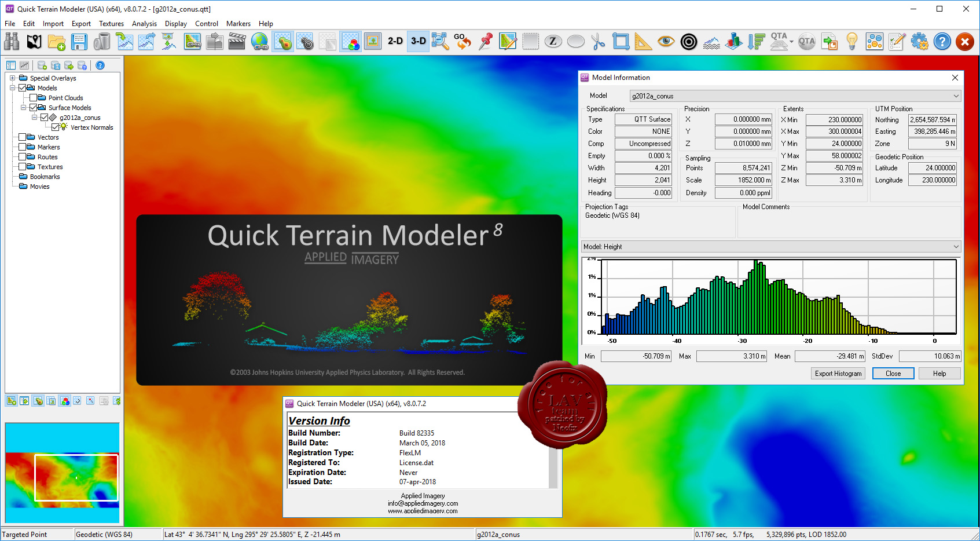Select the triangle ruler measurement tool

(643, 42)
